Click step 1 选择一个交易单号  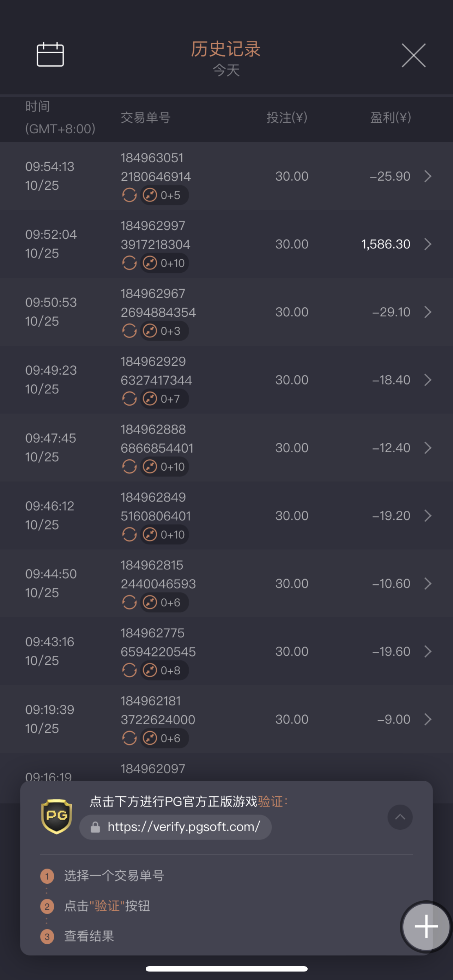pyautogui.click(x=114, y=875)
